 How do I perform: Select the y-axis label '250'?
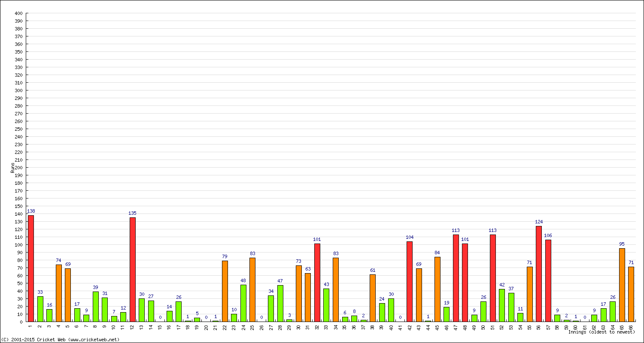pyautogui.click(x=18, y=129)
